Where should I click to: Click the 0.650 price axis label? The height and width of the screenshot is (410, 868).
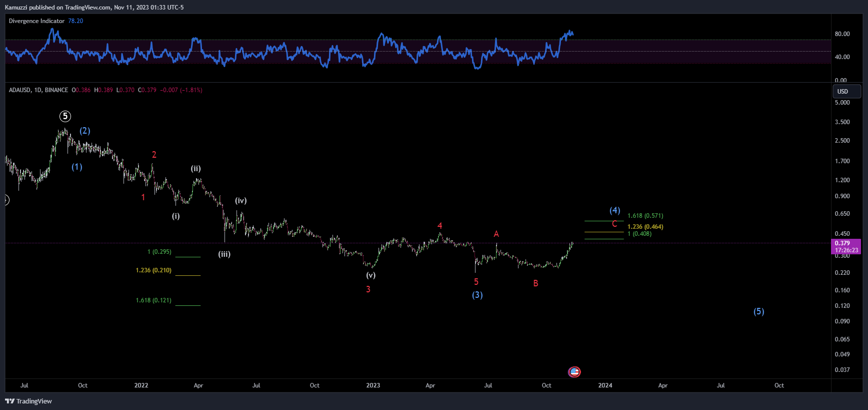tap(842, 214)
